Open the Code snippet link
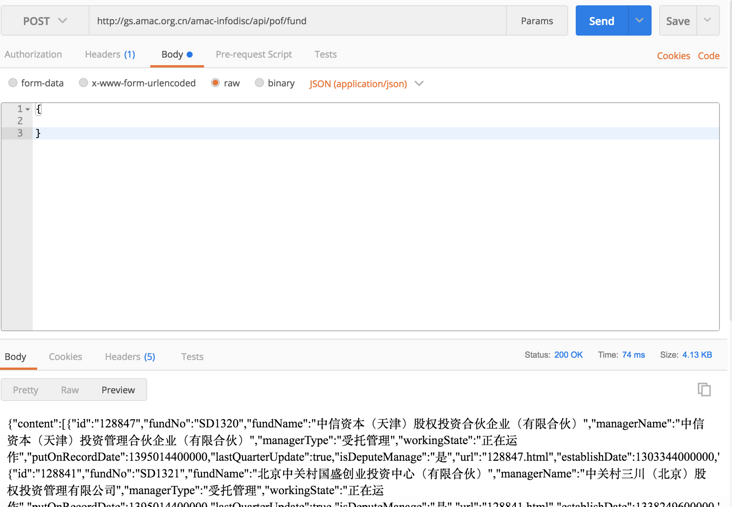This screenshot has width=732, height=507. (x=709, y=56)
